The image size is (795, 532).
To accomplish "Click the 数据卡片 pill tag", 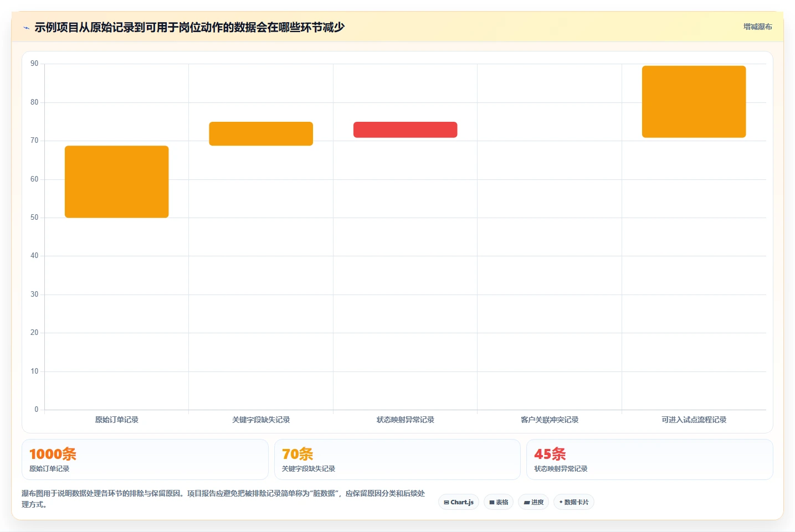I will click(574, 502).
